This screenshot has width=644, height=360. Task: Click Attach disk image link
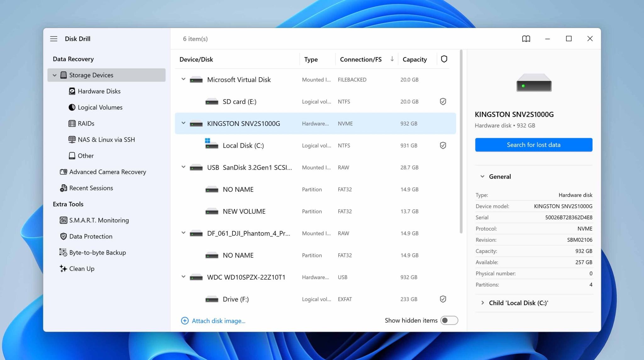[x=218, y=321]
